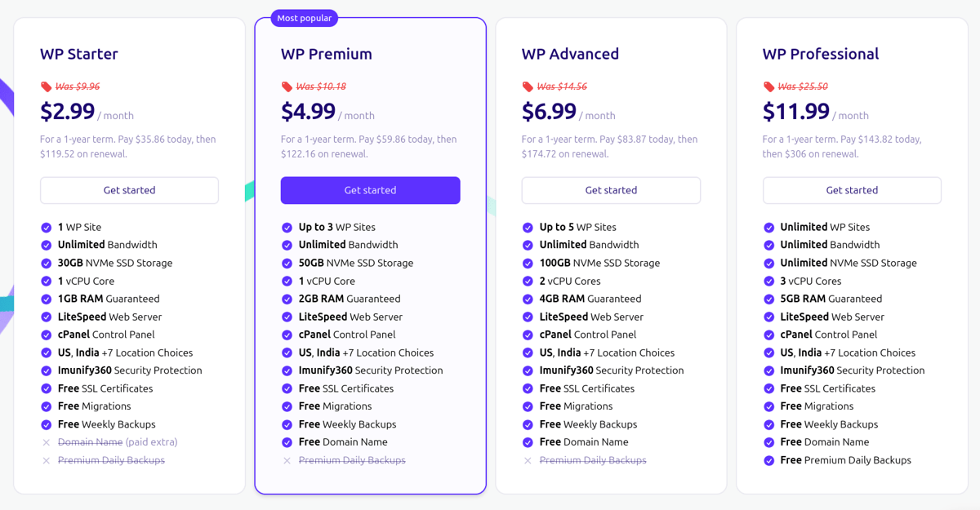Click the red price tag icon in WP Premium
980x510 pixels.
287,86
